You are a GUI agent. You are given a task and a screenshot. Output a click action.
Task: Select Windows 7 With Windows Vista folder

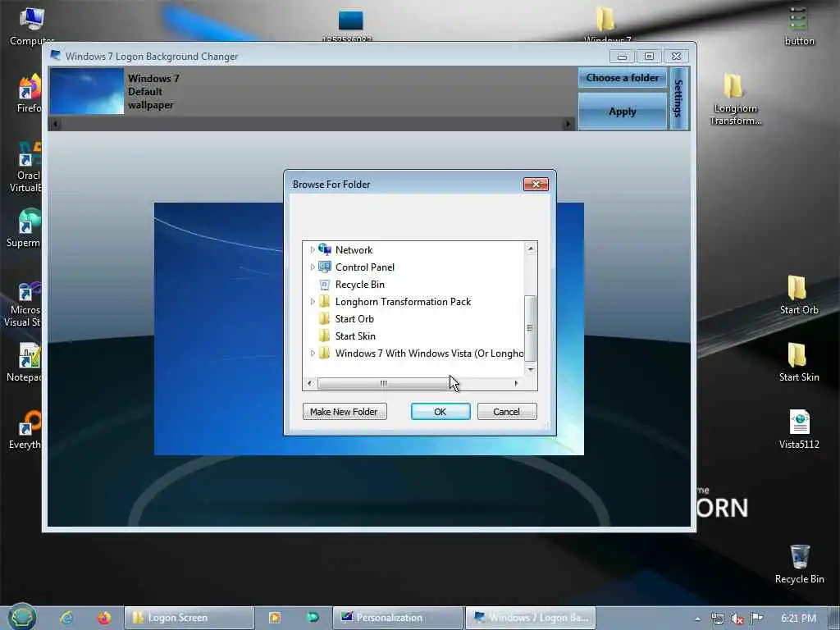[x=429, y=353]
